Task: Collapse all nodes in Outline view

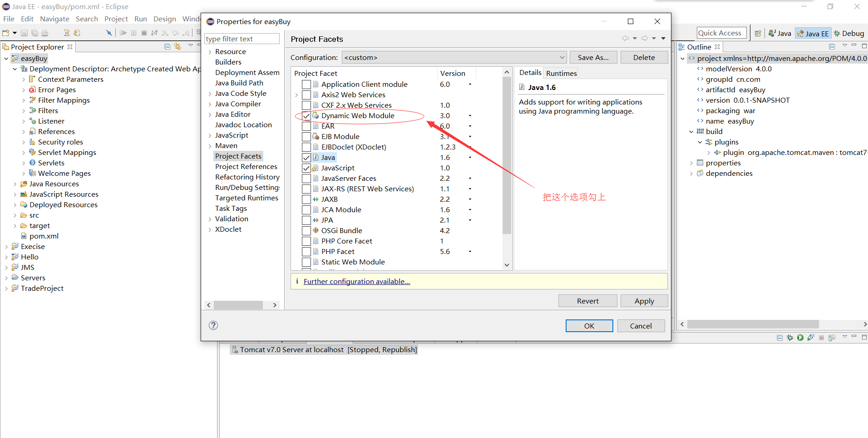Action: tap(832, 46)
